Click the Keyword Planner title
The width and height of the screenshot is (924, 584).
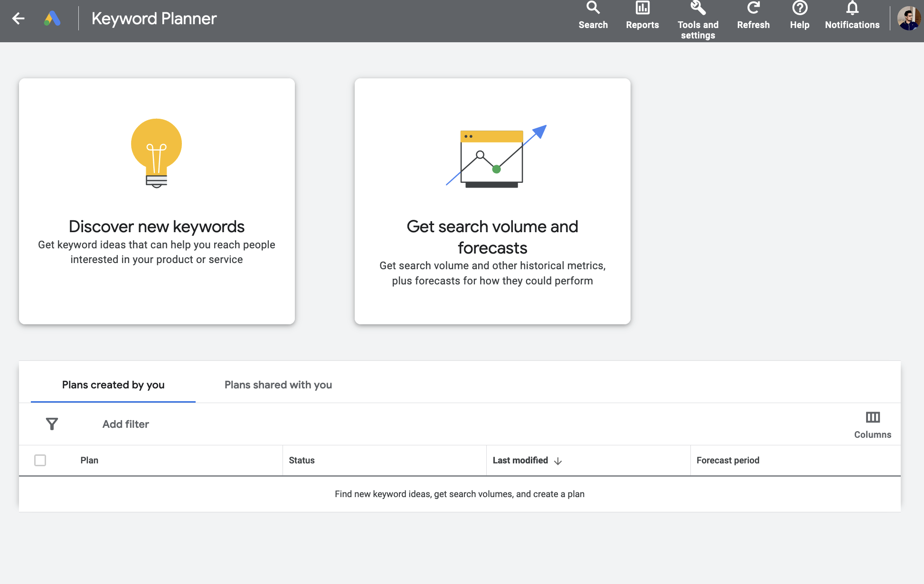point(154,19)
